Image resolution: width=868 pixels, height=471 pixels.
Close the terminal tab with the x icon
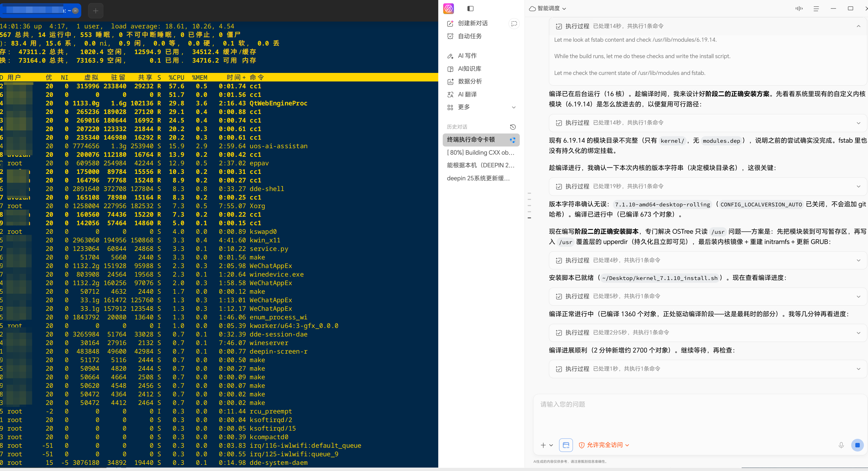(75, 11)
